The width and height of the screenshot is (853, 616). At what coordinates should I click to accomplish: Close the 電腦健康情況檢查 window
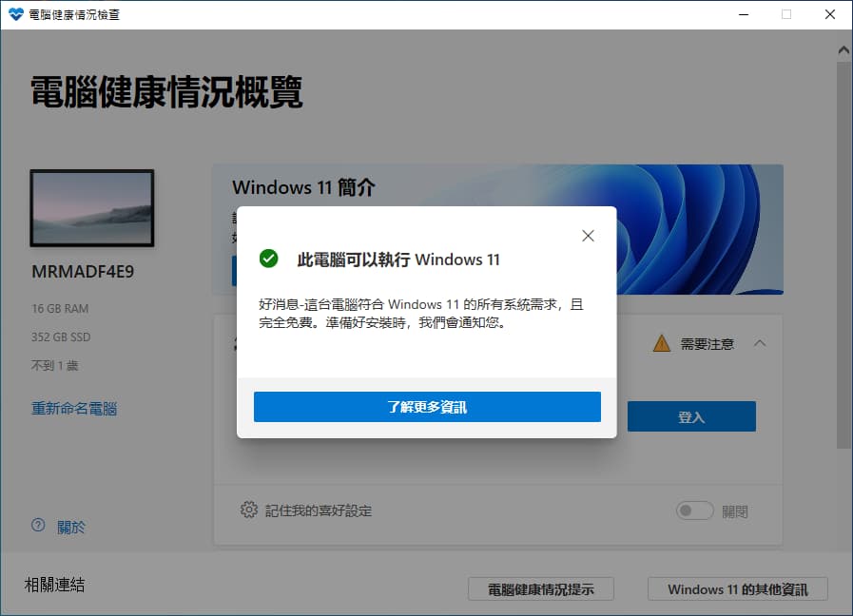pyautogui.click(x=829, y=14)
